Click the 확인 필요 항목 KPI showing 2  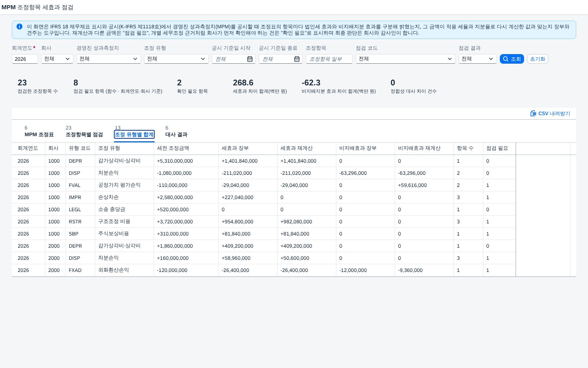(192, 86)
